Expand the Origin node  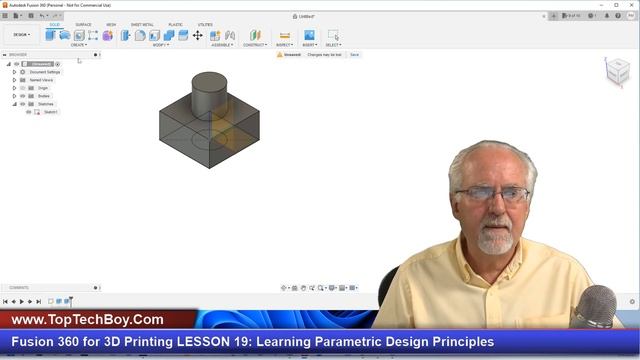(14, 88)
